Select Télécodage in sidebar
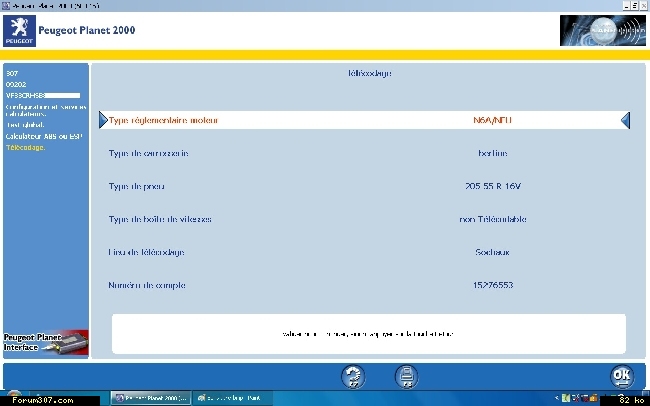This screenshot has width=650, height=406. point(25,148)
